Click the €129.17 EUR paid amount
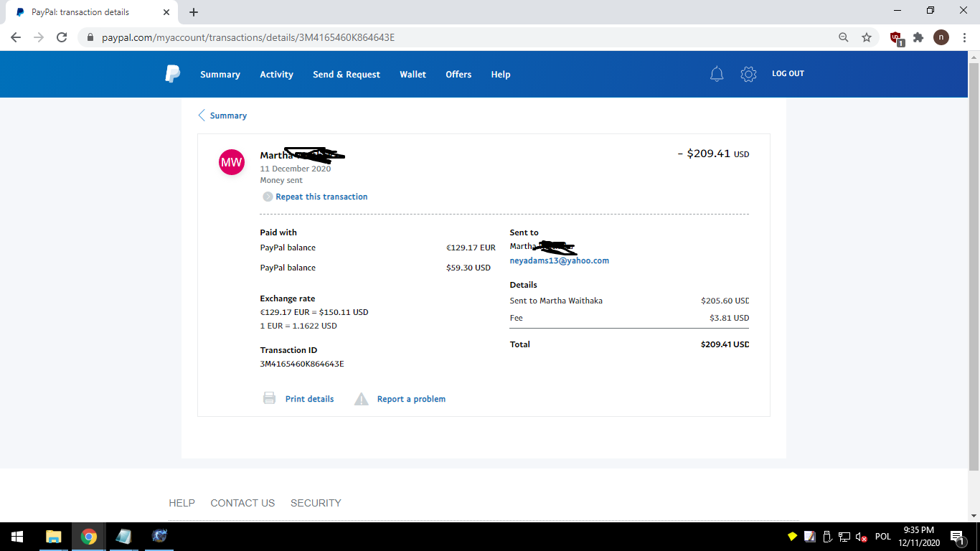 tap(471, 248)
